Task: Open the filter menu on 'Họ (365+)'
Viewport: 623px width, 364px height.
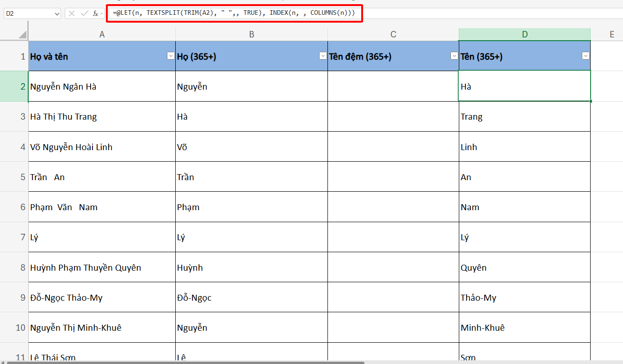Action: tap(322, 55)
